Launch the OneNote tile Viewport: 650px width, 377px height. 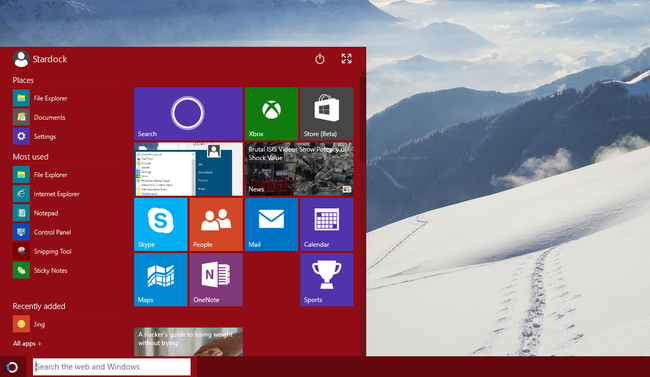coord(216,280)
